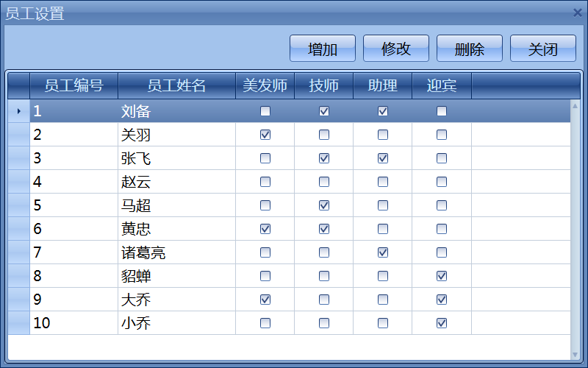
Task: Select employee name 貂蝉
Action: 136,277
